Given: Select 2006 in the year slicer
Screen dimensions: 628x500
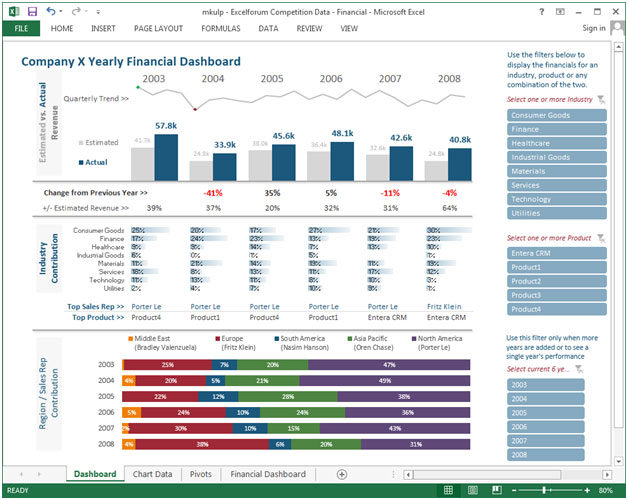Looking at the screenshot, I should [x=545, y=427].
